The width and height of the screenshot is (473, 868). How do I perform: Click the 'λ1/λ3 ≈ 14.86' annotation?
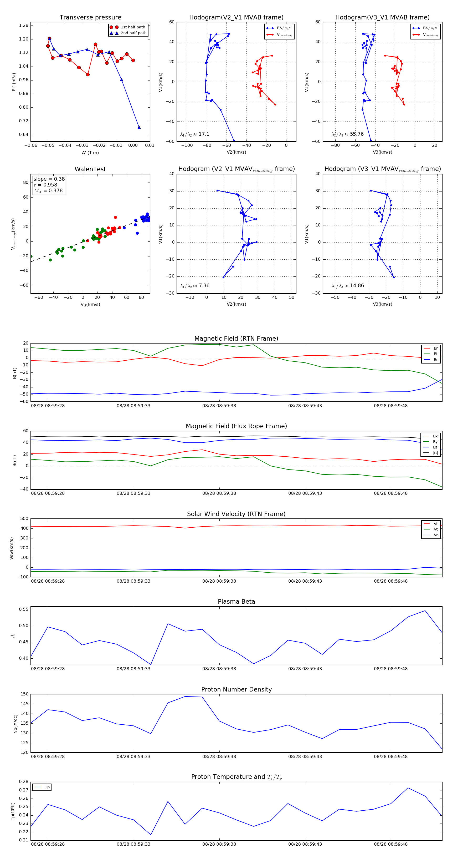point(348,286)
